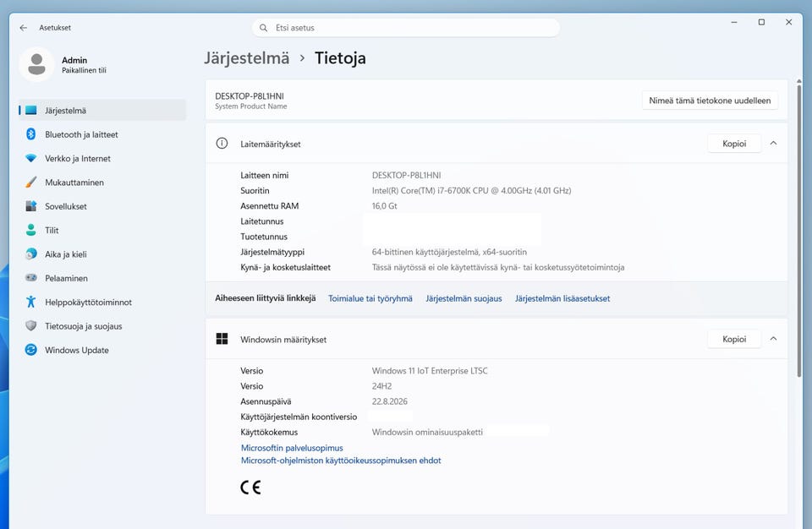Minimize the Asetukset window

pyautogui.click(x=734, y=22)
